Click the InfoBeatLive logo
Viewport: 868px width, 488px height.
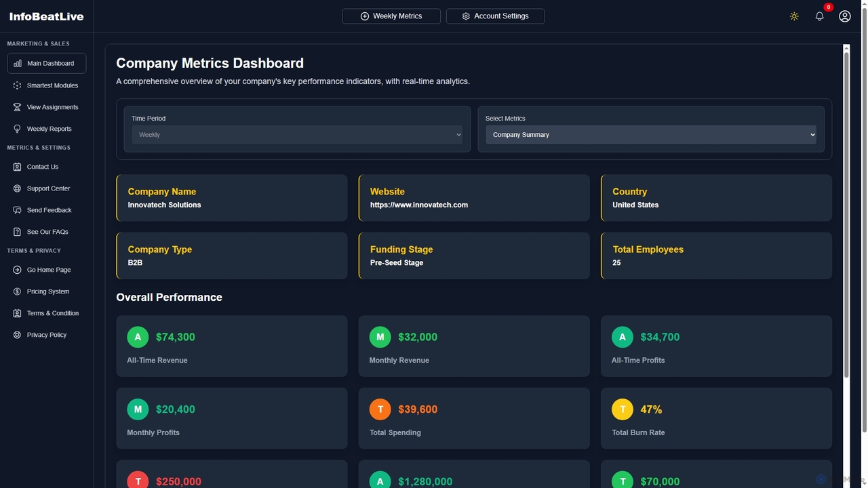[47, 16]
